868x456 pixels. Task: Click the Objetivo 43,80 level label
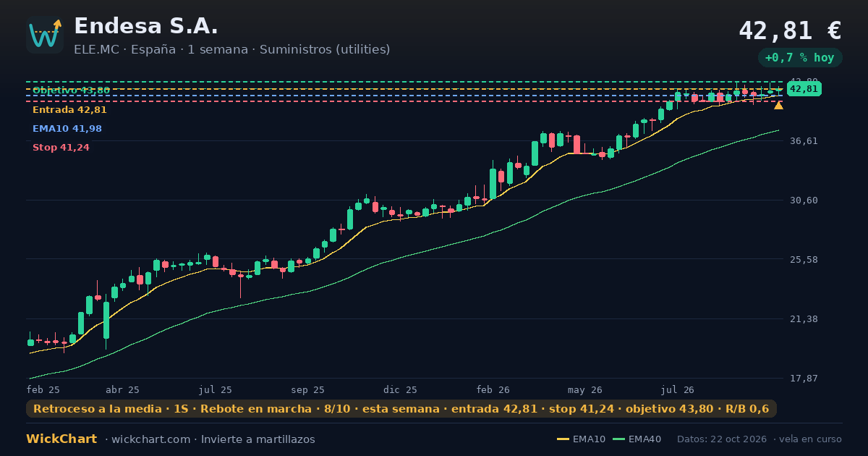pyautogui.click(x=72, y=90)
